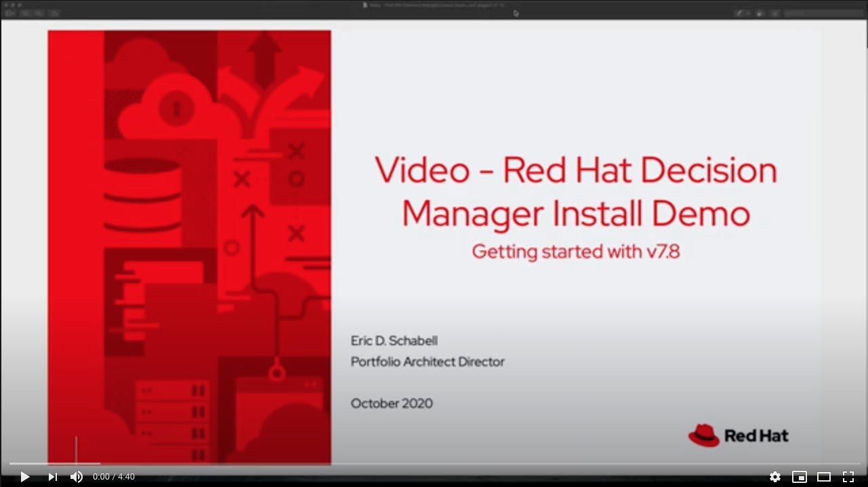Play the Decision Manager install video
Image resolution: width=868 pixels, height=487 pixels.
tap(24, 477)
